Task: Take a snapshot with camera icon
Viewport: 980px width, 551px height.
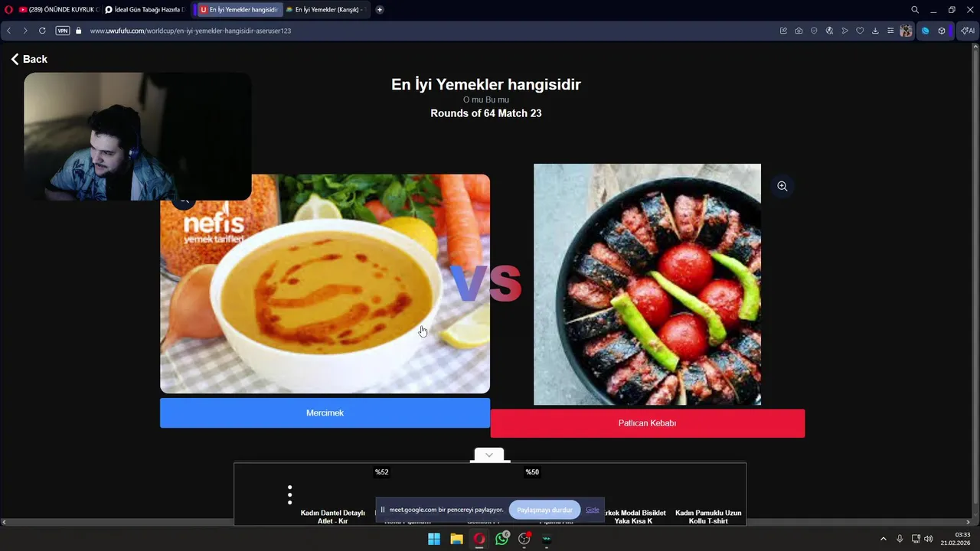Action: click(x=799, y=31)
